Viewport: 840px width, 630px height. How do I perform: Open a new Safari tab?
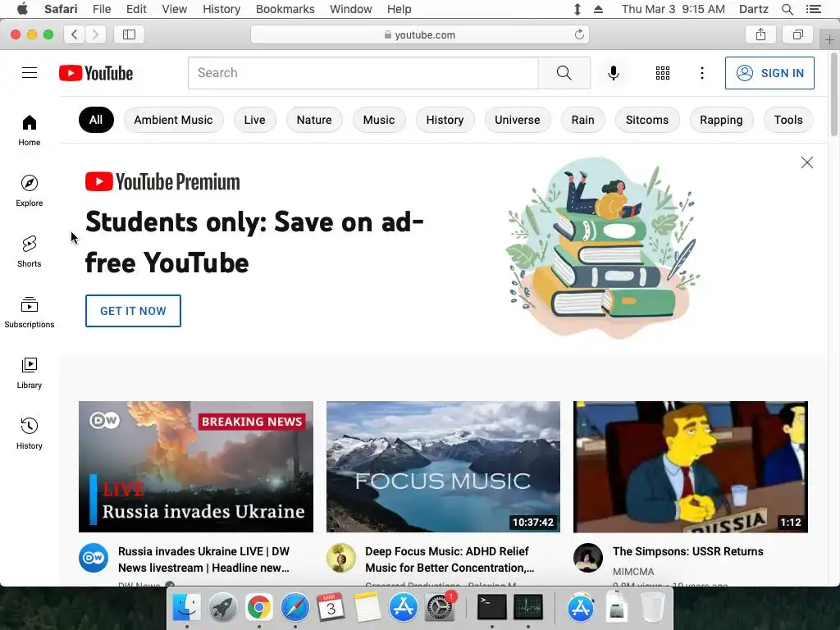[829, 40]
